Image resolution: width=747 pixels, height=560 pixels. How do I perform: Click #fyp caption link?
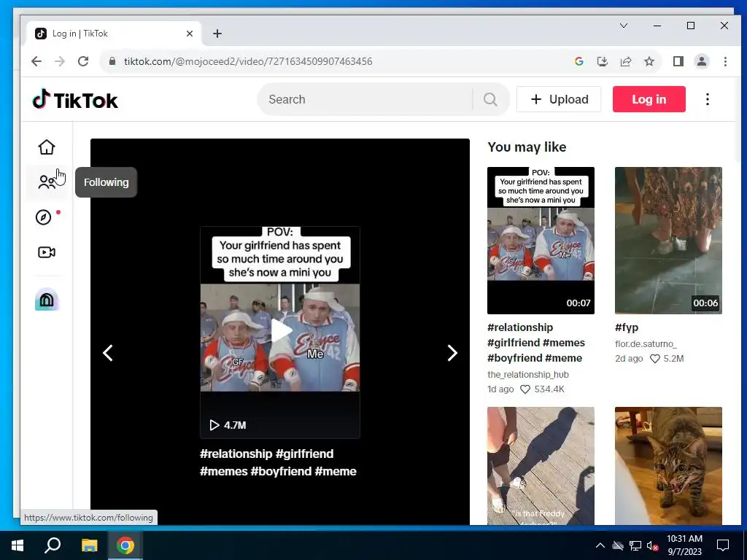tap(627, 327)
